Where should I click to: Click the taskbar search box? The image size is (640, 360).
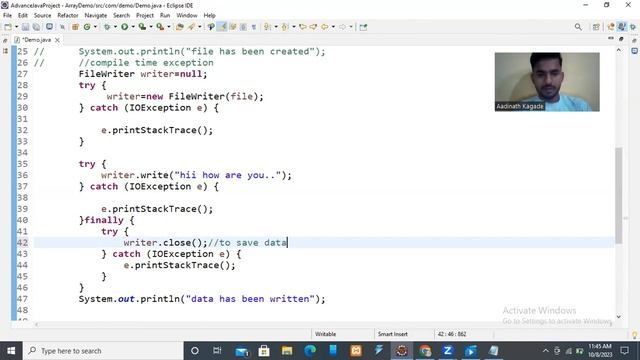[x=103, y=351]
